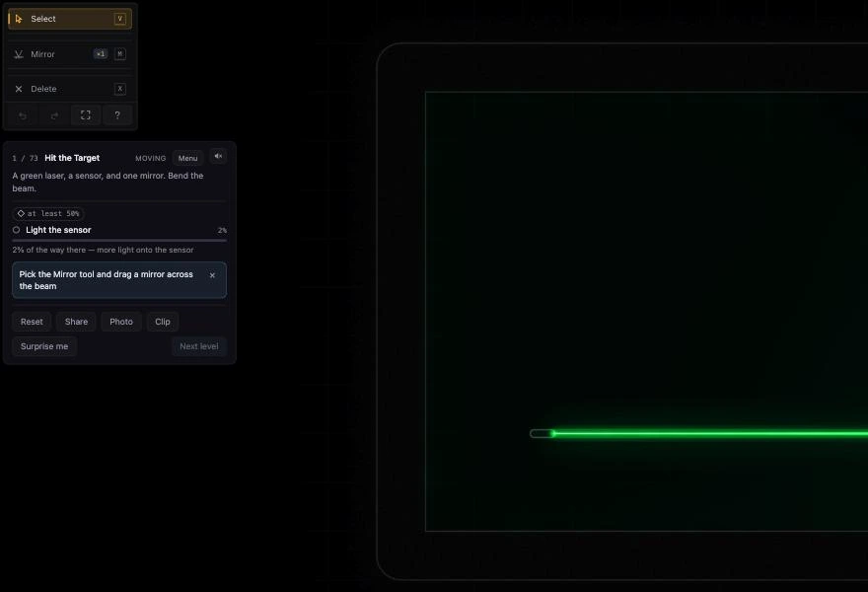This screenshot has width=868, height=592.
Task: Click the 2% value beside Light the sensor
Action: [222, 230]
